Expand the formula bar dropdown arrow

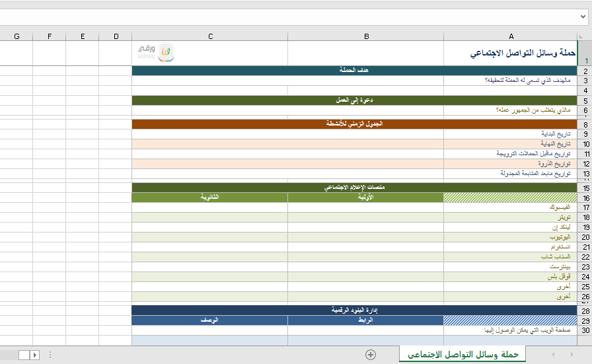pyautogui.click(x=583, y=17)
